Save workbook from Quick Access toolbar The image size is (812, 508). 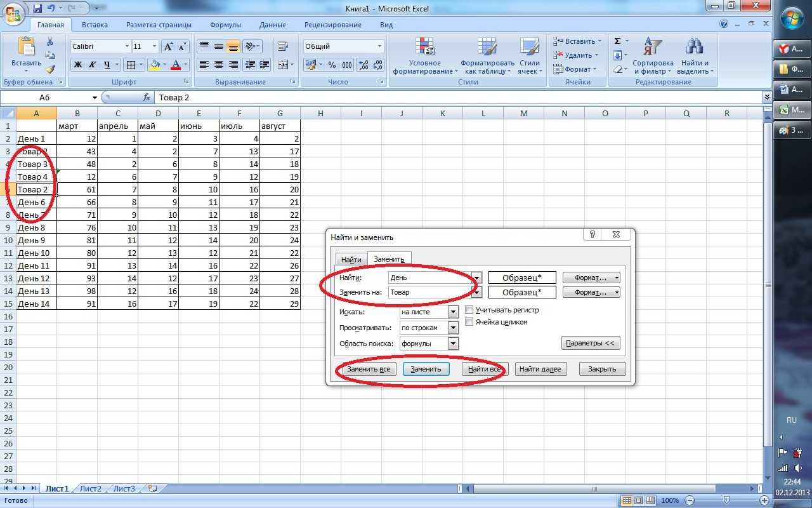(37, 9)
